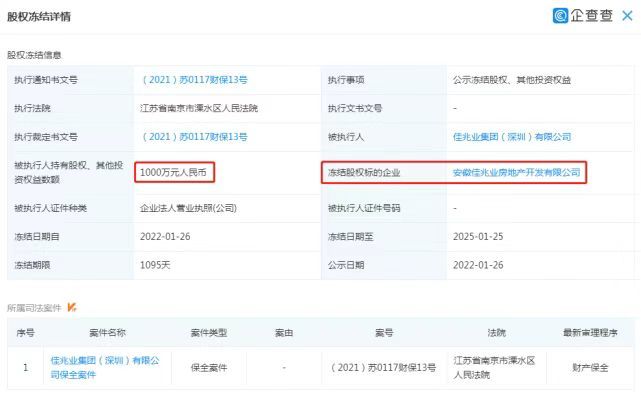Select the 执行事项 label

coord(346,80)
